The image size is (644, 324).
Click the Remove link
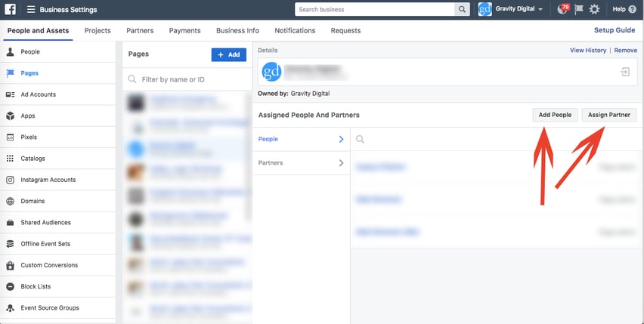pos(626,50)
